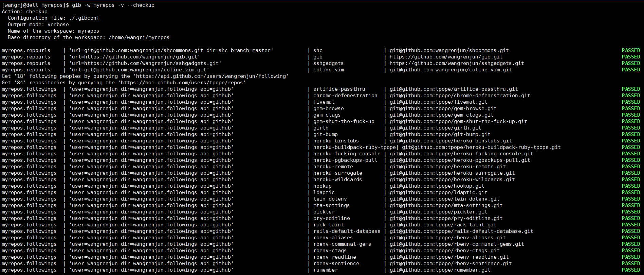The image size is (644, 275).
Task: Click 'myrepos.repourls' in the sshgadgets row
Action: pyautogui.click(x=26, y=63)
